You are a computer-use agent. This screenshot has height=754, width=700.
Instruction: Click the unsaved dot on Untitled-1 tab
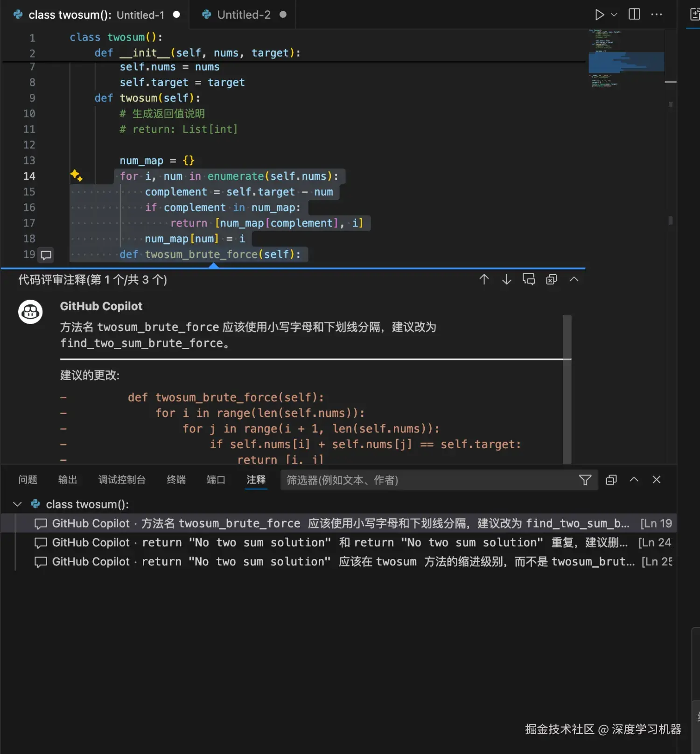[x=176, y=14]
